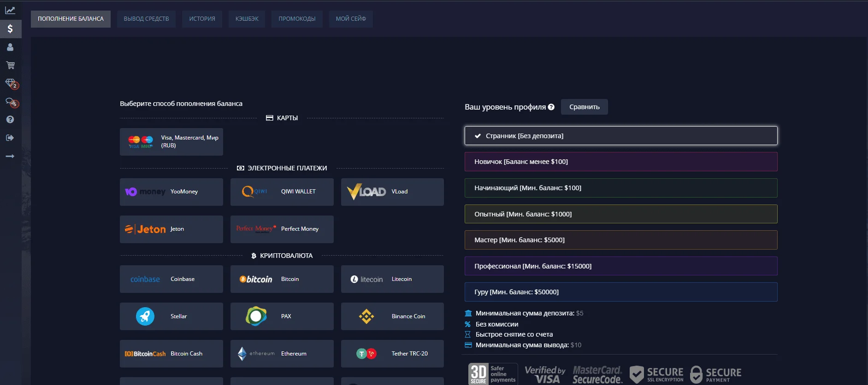
Task: Select Bitcoin as deposit method
Action: (282, 279)
